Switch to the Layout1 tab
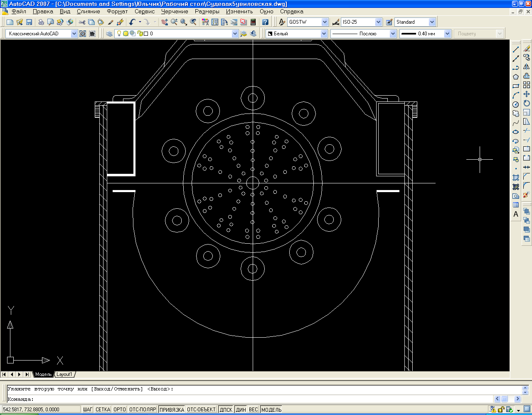This screenshot has height=415, width=532. [x=64, y=374]
